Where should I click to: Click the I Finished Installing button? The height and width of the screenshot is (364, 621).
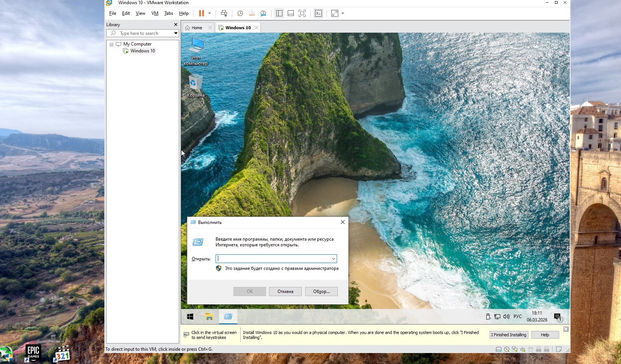[509, 335]
